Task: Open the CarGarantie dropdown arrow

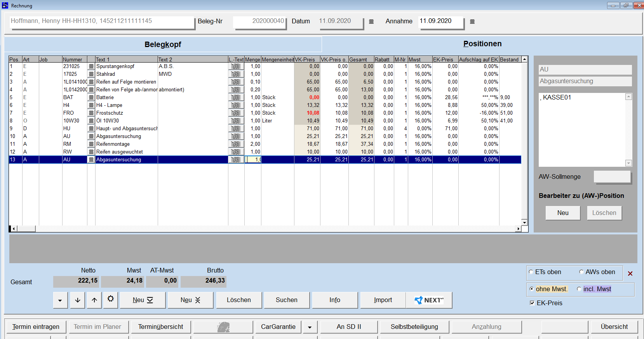Action: pos(310,327)
